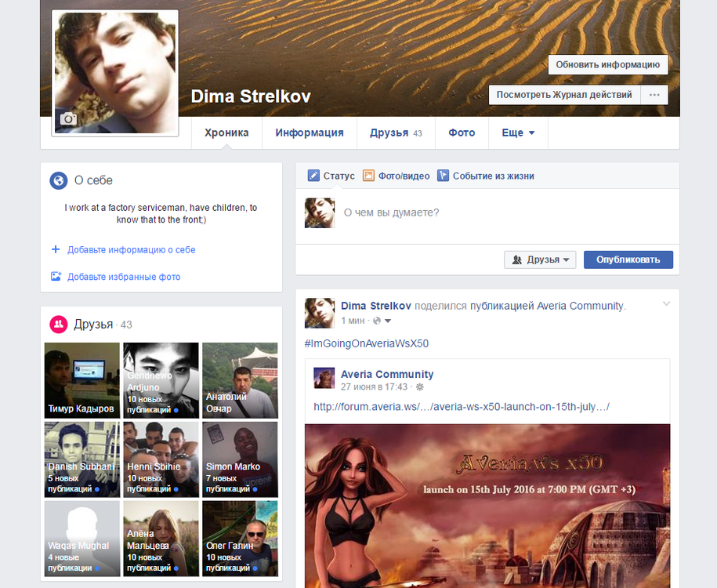Click the Averia Community avatar icon

pos(324,378)
